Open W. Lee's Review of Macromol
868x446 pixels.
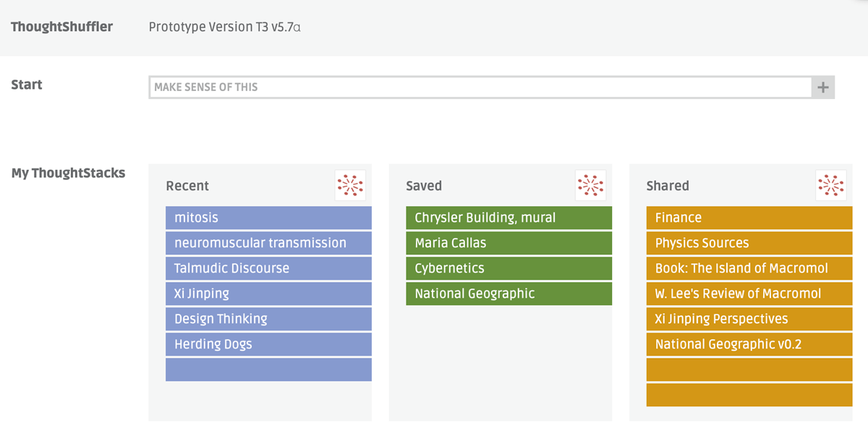749,293
